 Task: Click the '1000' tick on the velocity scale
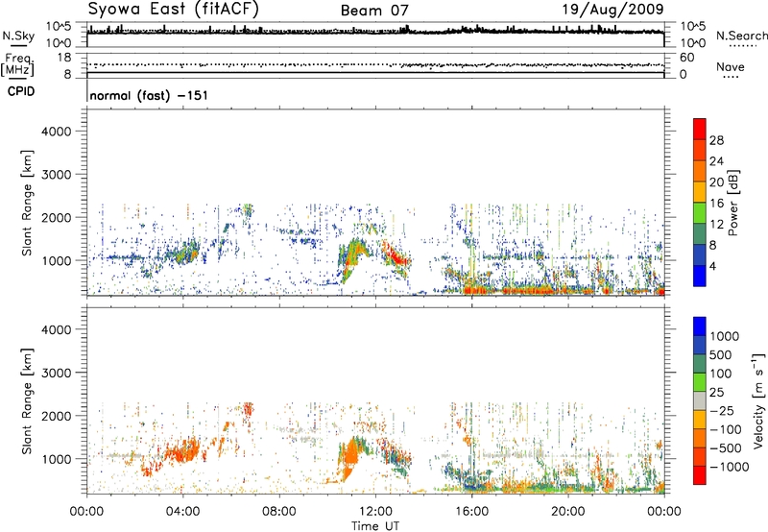point(725,336)
